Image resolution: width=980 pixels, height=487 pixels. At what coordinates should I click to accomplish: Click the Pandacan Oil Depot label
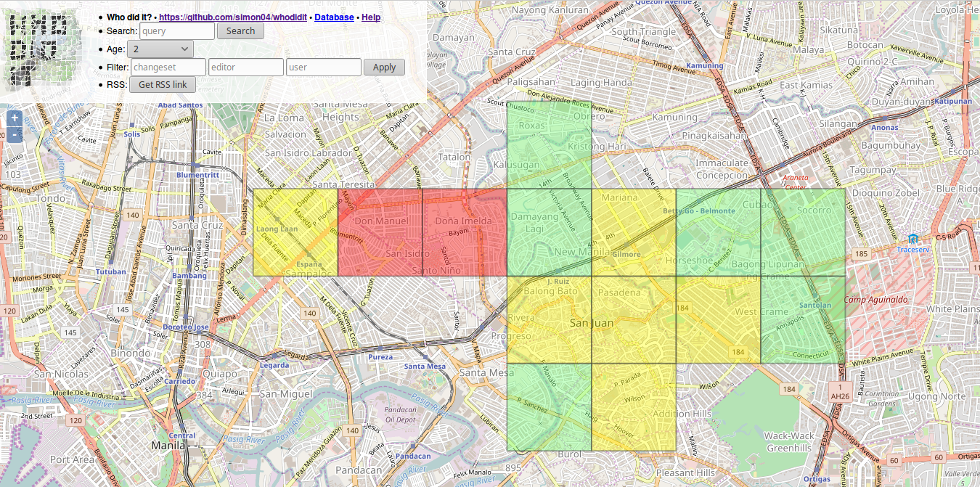pyautogui.click(x=401, y=414)
